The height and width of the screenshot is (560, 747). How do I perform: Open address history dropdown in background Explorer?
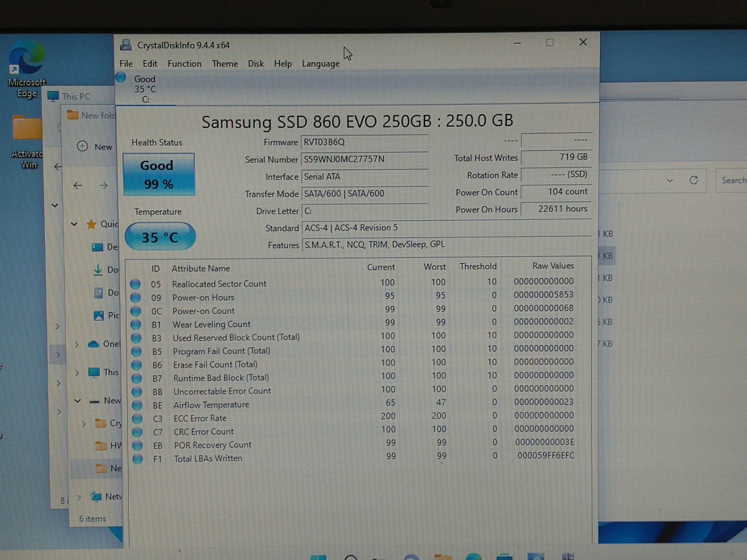[670, 180]
